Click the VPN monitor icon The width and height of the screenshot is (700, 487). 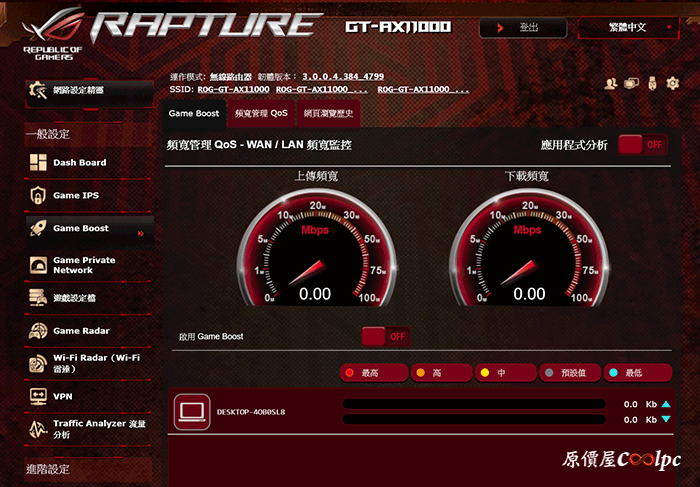pos(38,396)
